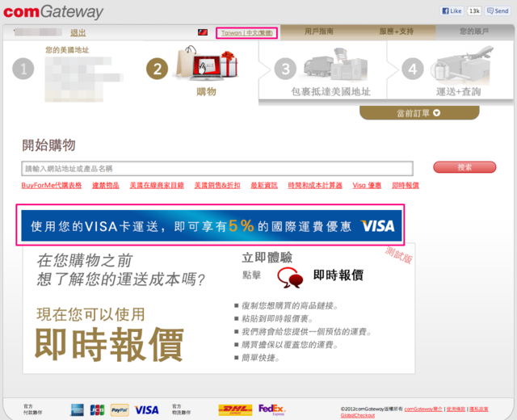
Task: Select the 購物 step label
Action: (x=207, y=91)
